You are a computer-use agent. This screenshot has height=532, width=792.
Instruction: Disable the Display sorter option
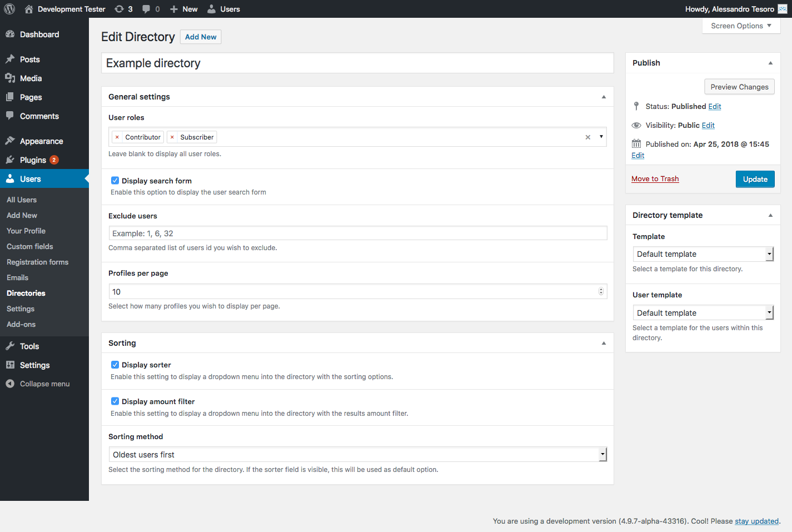point(114,365)
